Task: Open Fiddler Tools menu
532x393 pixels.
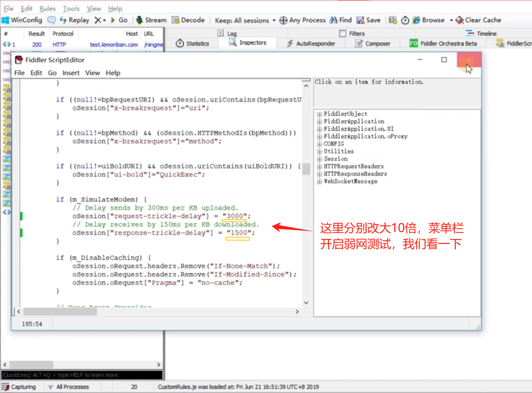Action: (x=71, y=8)
